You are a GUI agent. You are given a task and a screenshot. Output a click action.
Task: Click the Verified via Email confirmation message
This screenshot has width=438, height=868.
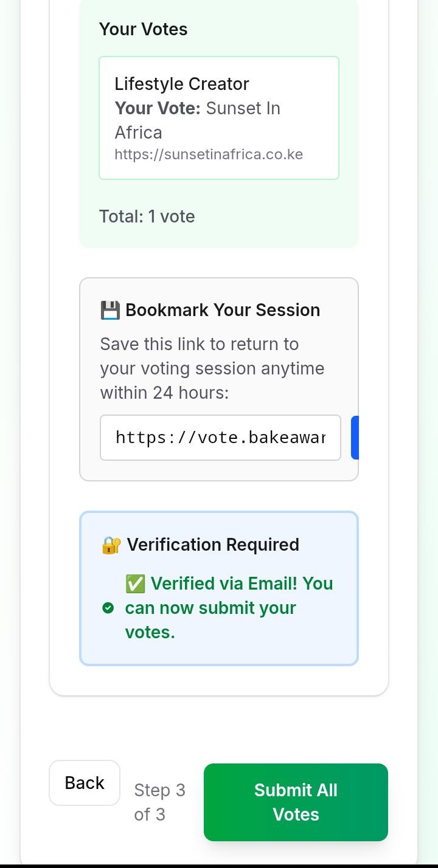pos(229,608)
